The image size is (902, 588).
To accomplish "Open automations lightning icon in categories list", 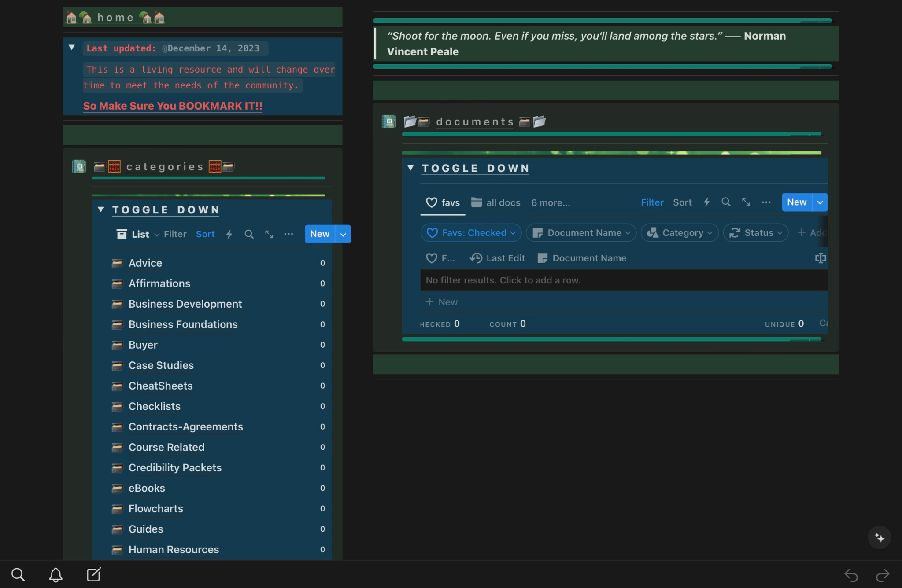I will coord(229,234).
